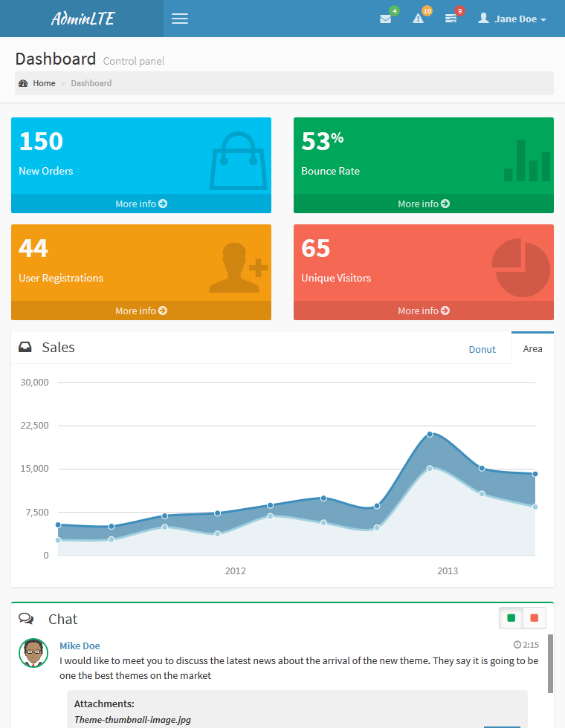Open Mike Doe's name link
The image size is (565, 728).
tap(80, 646)
